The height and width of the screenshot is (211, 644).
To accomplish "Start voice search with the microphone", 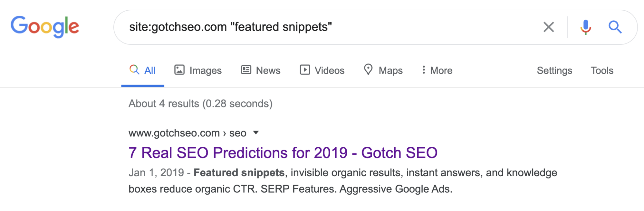I will click(585, 27).
